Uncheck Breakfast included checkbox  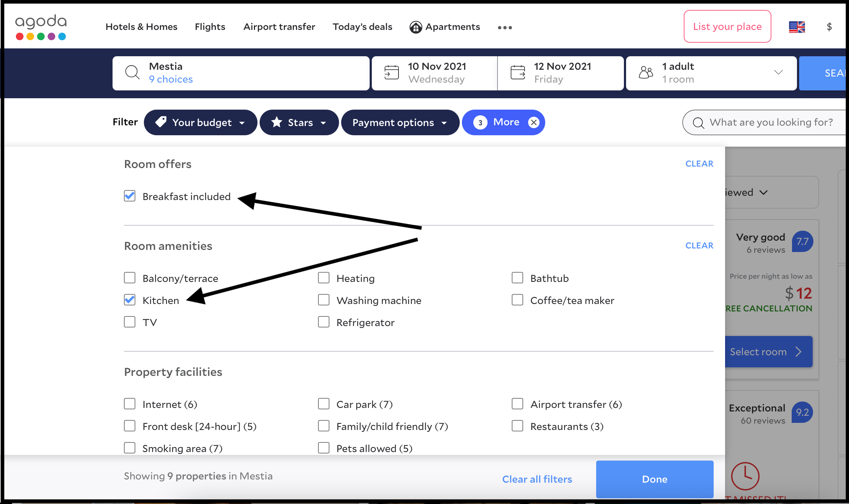click(x=130, y=196)
